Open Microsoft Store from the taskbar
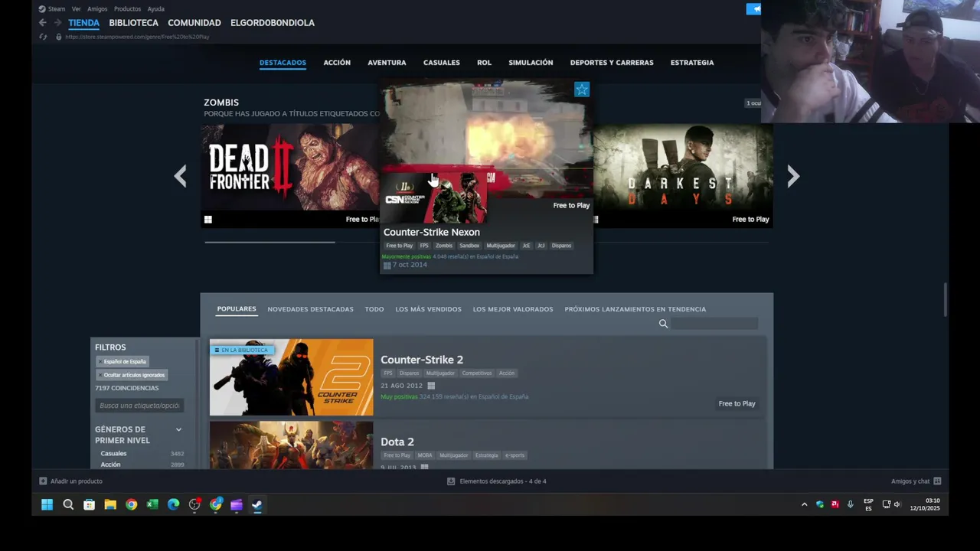This screenshot has width=980, height=551. click(x=90, y=504)
